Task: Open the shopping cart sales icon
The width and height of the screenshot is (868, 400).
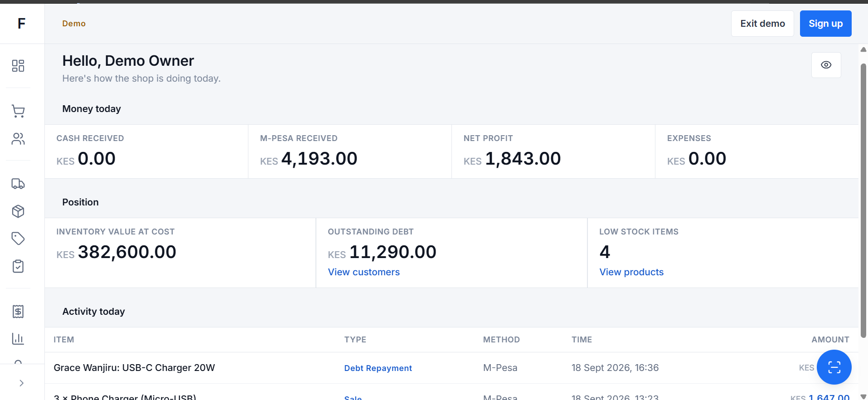Action: tap(18, 111)
